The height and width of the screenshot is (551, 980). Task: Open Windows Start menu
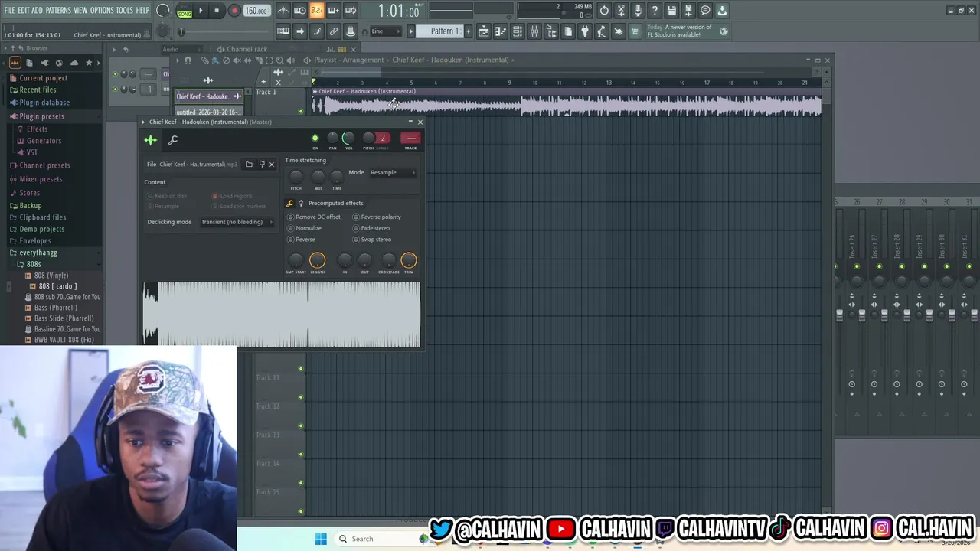coord(321,539)
